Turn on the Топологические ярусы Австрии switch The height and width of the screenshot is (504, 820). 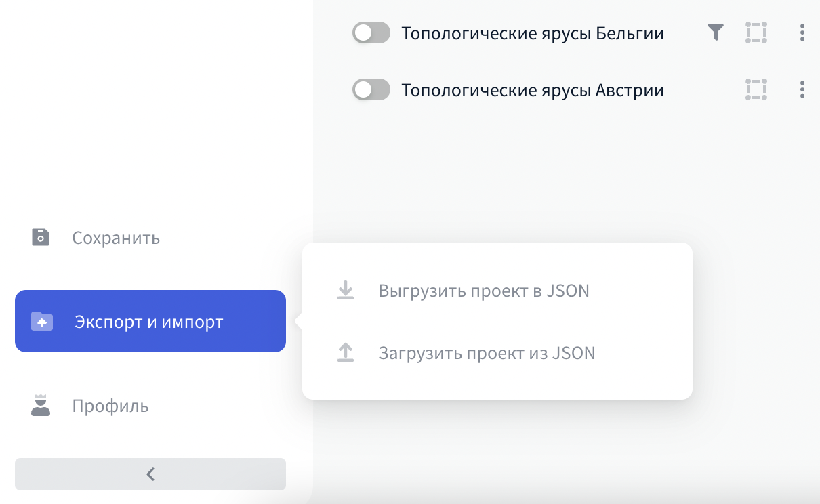click(x=371, y=89)
